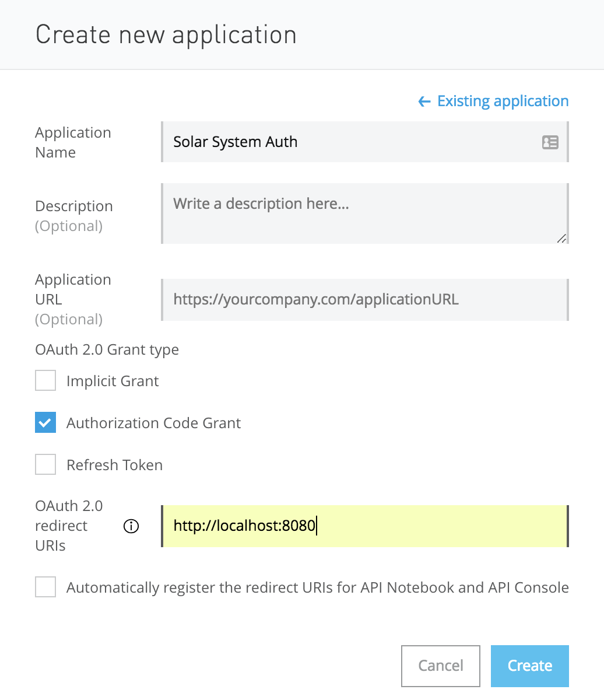Enable automatic redirect URI registration checkbox
Image resolution: width=604 pixels, height=700 pixels.
pos(45,587)
